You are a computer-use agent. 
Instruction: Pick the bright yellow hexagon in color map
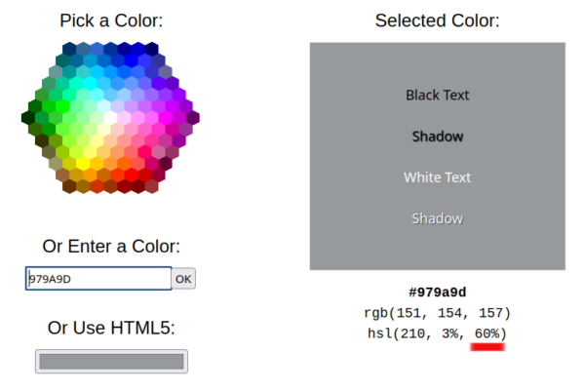(x=83, y=164)
